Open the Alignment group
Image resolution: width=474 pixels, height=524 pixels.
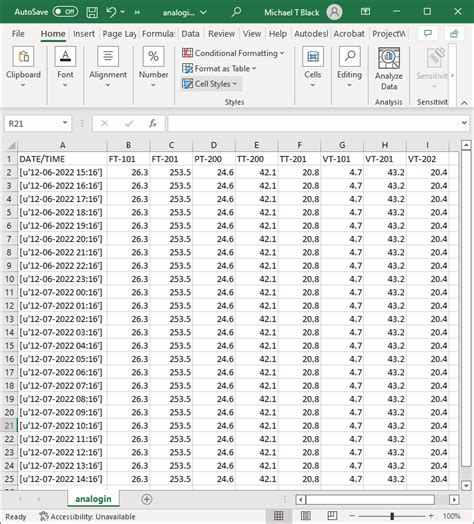(108, 67)
